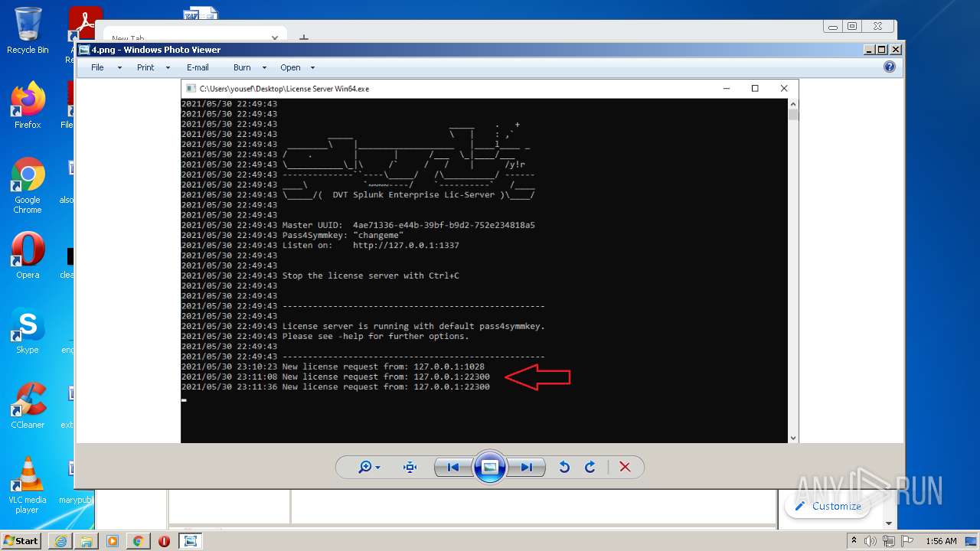Select the VLC media player desktop icon
Screen dimensions: 980x551
pyautogui.click(x=28, y=485)
